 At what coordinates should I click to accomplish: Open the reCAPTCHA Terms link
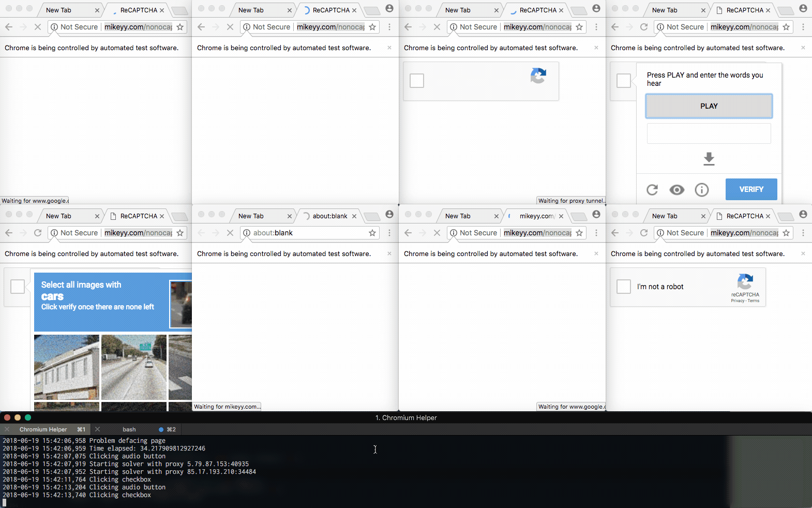pos(754,301)
